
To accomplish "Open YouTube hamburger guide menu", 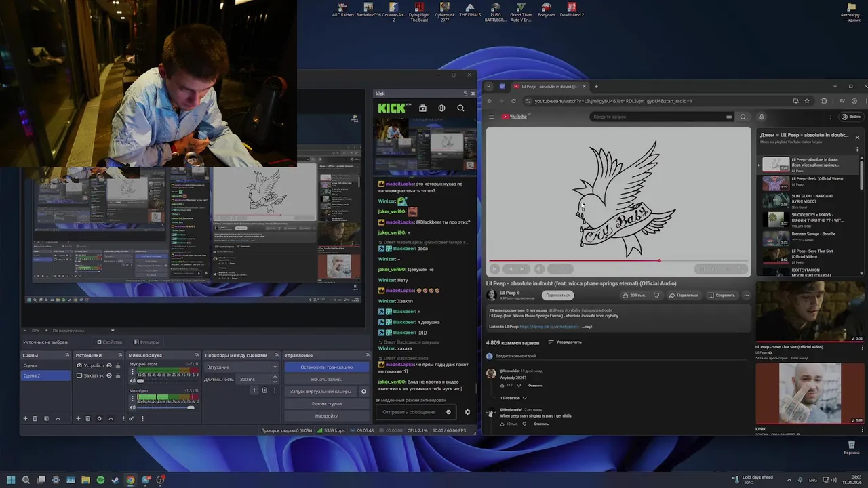I will (x=492, y=117).
